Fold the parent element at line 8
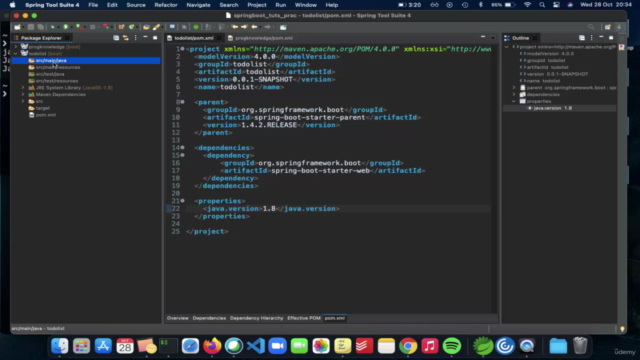Viewport: 640px width, 360px height. (182, 102)
